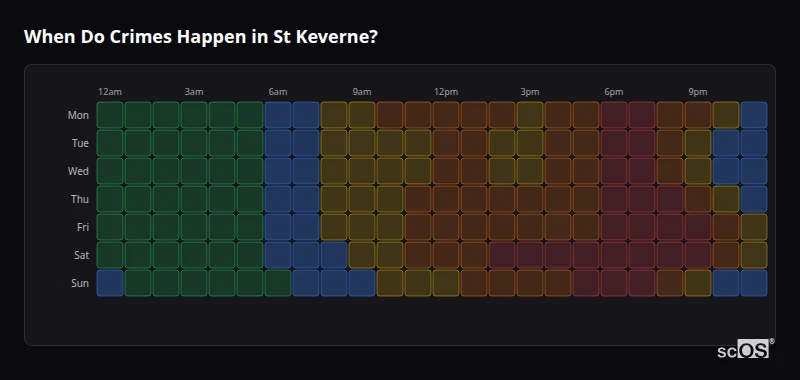Select the Tuesday 9am yellow cell
The image size is (800, 380).
pos(362,143)
